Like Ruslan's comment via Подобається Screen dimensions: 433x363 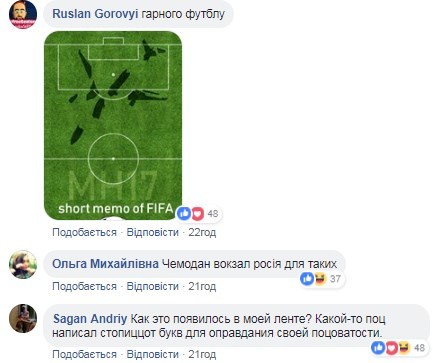84,232
